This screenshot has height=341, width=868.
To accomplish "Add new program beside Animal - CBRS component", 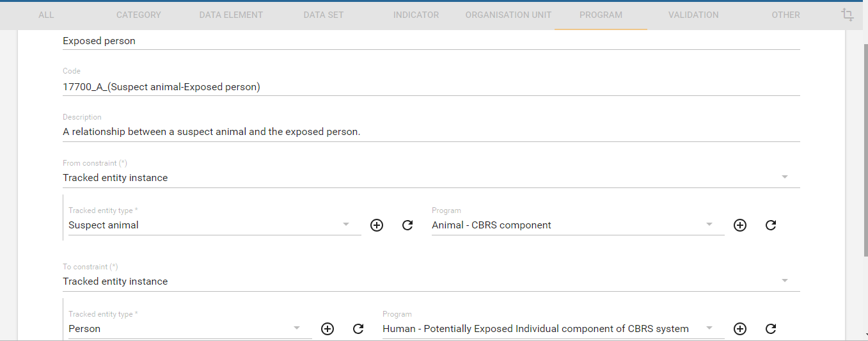I will click(x=740, y=225).
